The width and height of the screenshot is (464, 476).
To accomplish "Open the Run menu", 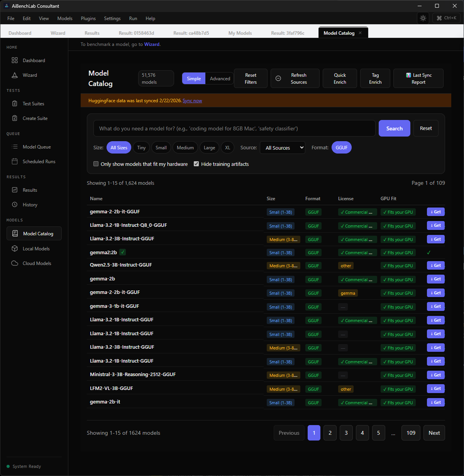I will 133,19.
